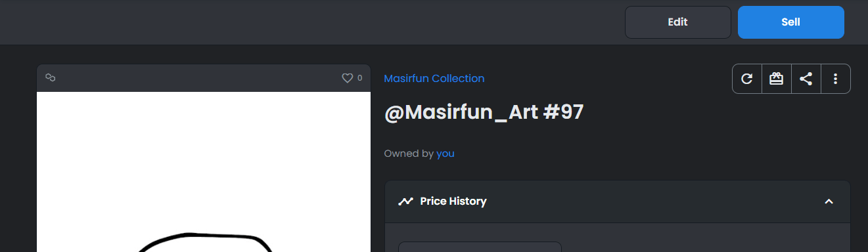Open the Edit item page
This screenshot has height=252, width=868.
(x=677, y=22)
